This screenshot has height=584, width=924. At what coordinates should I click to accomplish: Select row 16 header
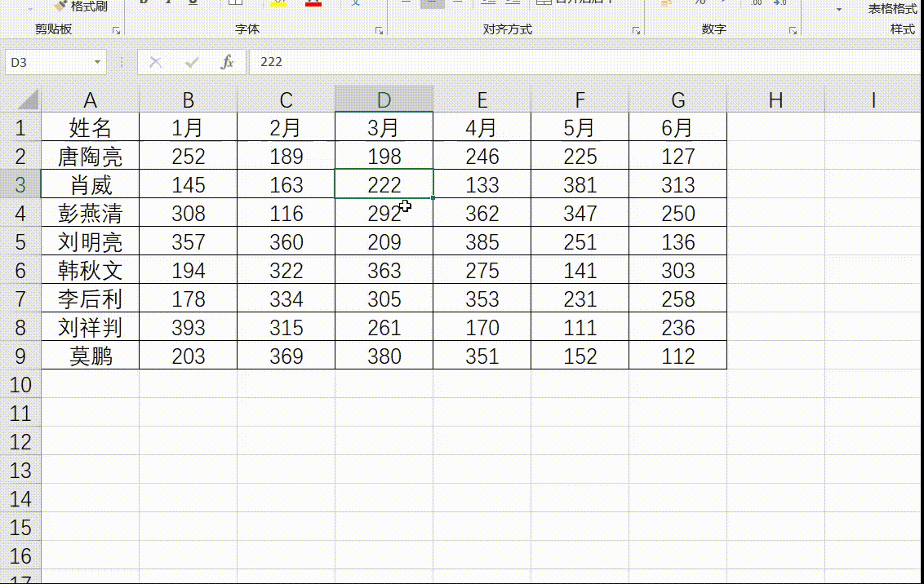[20, 555]
